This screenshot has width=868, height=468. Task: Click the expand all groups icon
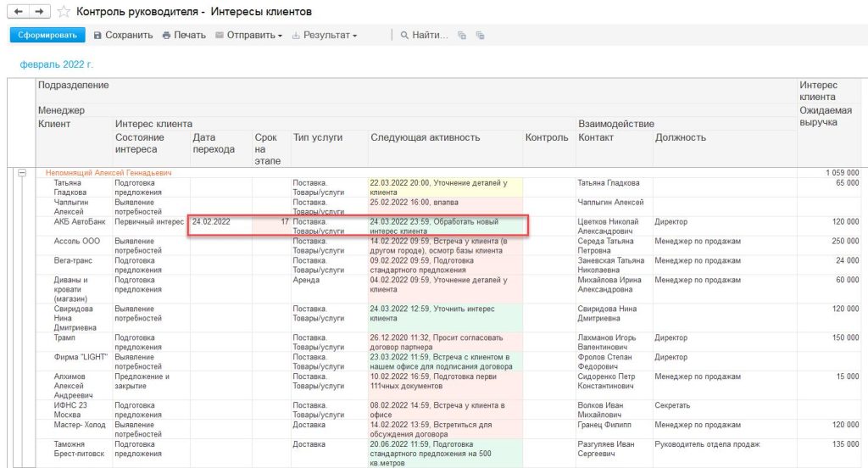click(x=462, y=36)
